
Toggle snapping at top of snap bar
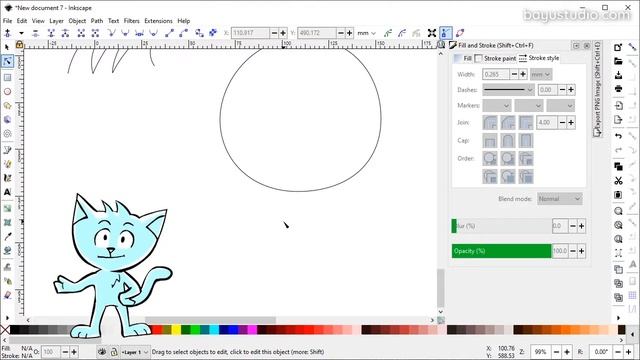tap(632, 47)
